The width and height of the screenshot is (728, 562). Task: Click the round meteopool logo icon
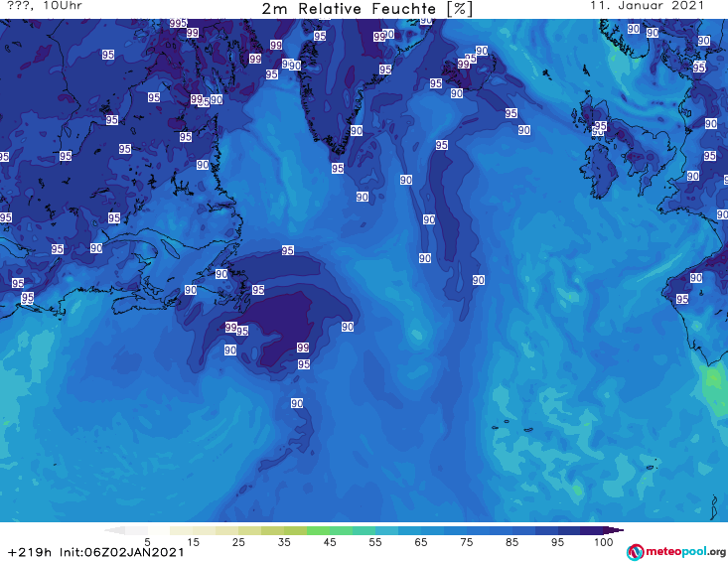(x=635, y=552)
